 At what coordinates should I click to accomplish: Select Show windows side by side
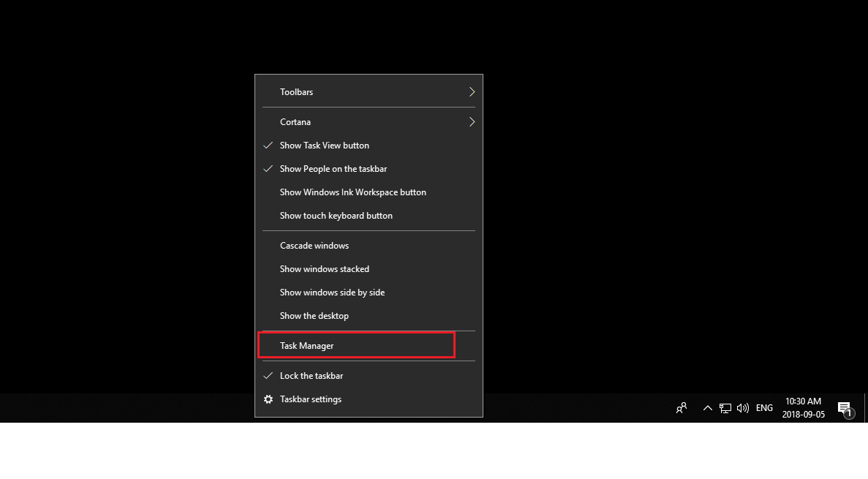(x=369, y=293)
